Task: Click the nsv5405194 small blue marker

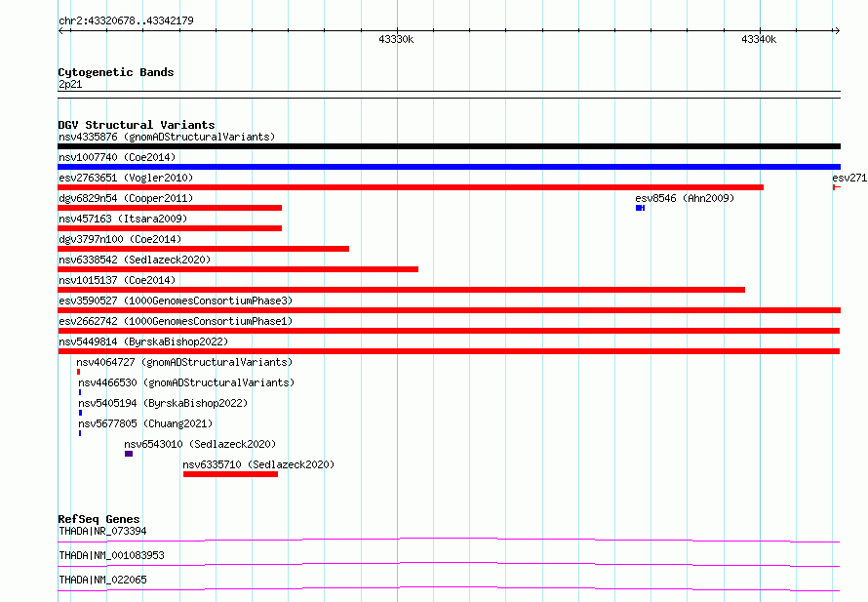Action: 80,413
